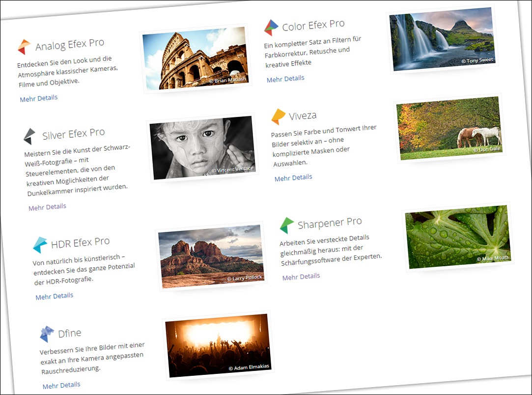Click the waterfall photo by Tony Sweet
The height and width of the screenshot is (395, 532).
tap(443, 39)
